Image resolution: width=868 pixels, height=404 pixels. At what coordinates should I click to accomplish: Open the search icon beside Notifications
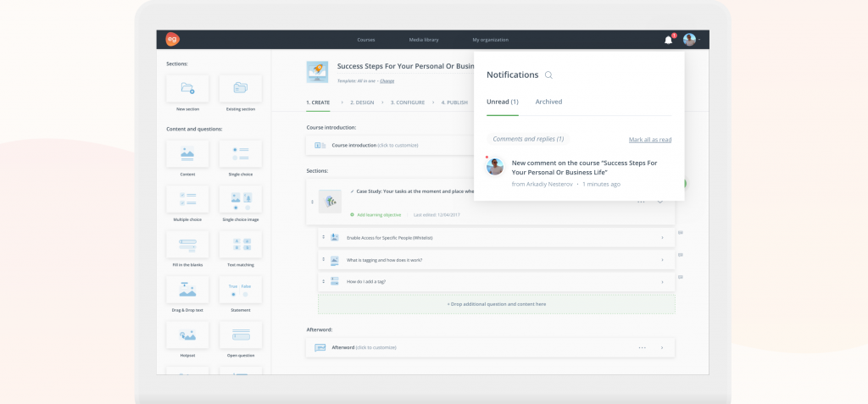(x=548, y=75)
